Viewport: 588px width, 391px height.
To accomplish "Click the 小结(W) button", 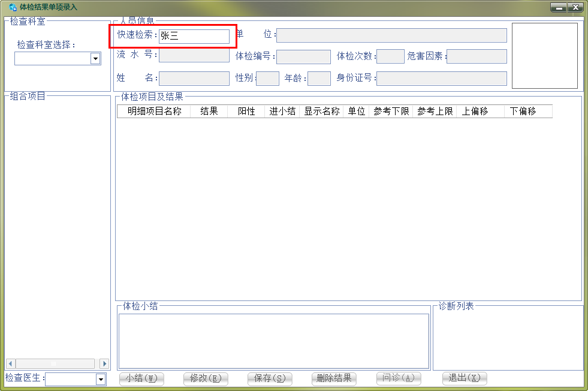I will (141, 378).
